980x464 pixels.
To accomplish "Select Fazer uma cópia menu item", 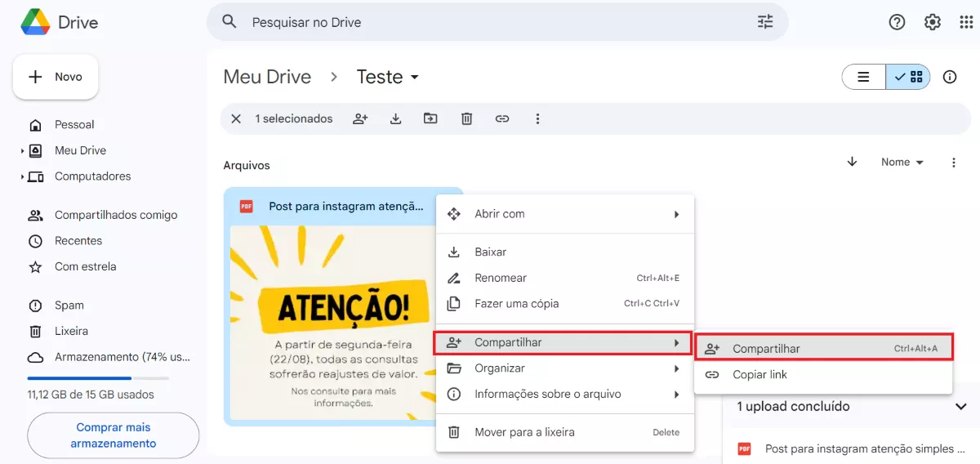I will pyautogui.click(x=565, y=303).
